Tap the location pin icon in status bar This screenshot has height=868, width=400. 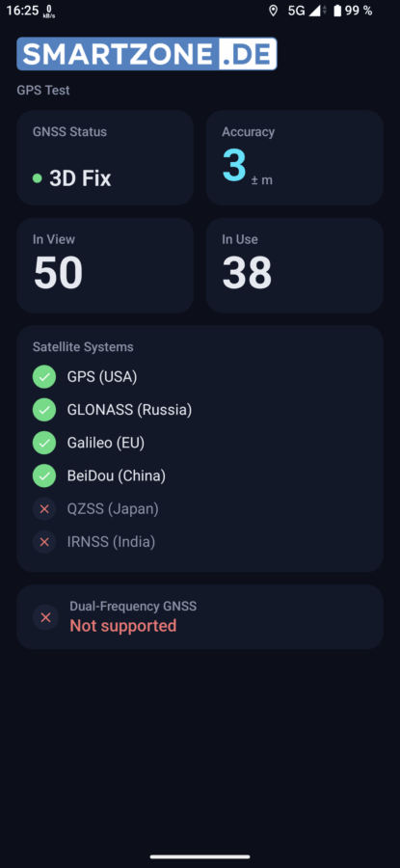(273, 11)
